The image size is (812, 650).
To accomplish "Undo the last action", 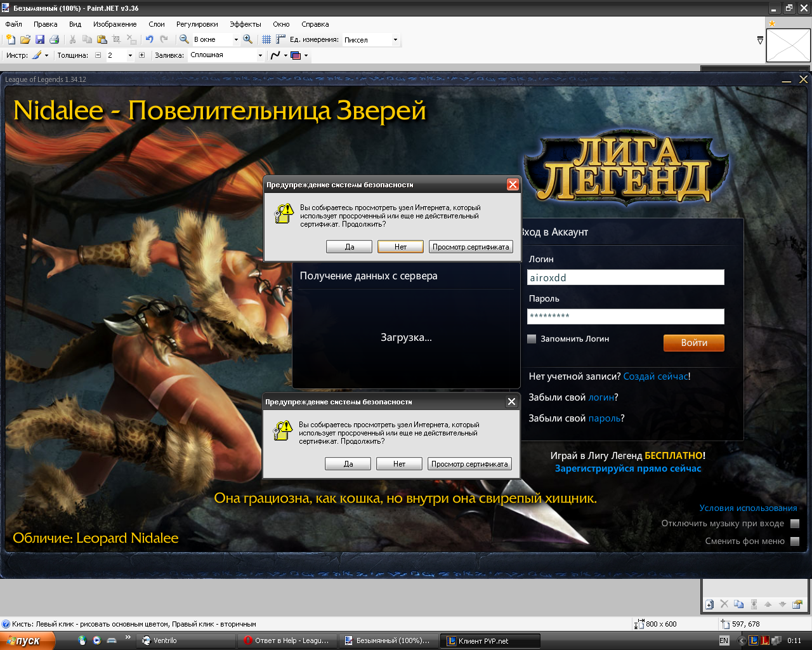I will pyautogui.click(x=150, y=39).
